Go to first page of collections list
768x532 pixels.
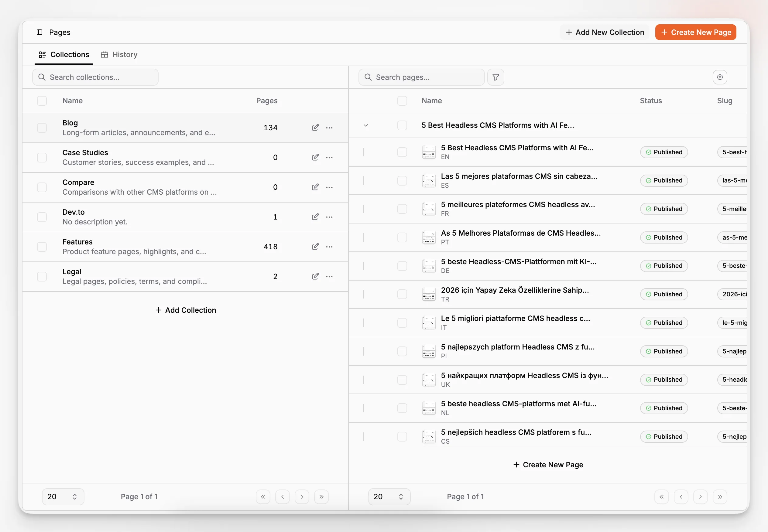coord(263,497)
